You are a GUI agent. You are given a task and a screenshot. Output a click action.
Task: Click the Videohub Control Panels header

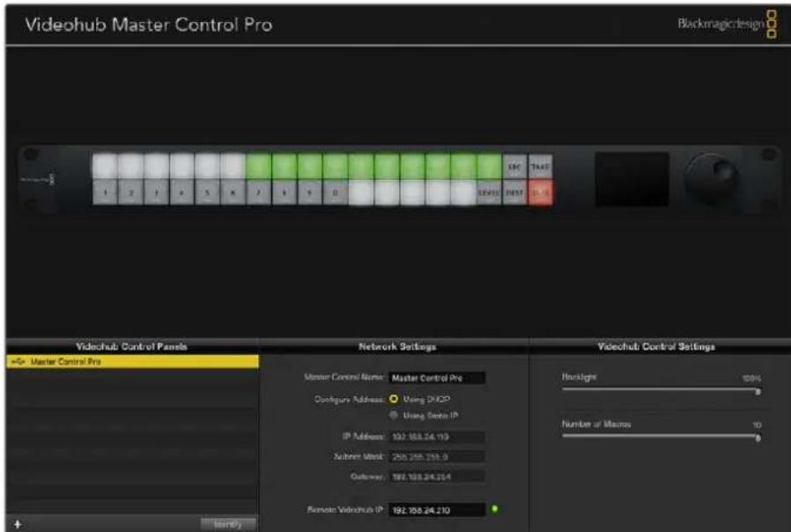click(x=131, y=346)
